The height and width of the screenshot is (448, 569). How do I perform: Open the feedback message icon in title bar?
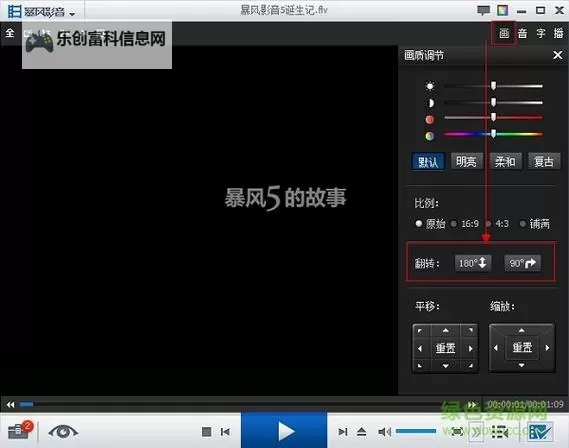[483, 10]
